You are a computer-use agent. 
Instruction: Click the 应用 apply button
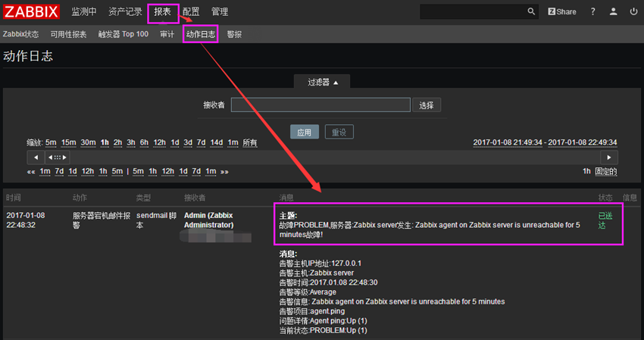[x=305, y=133]
